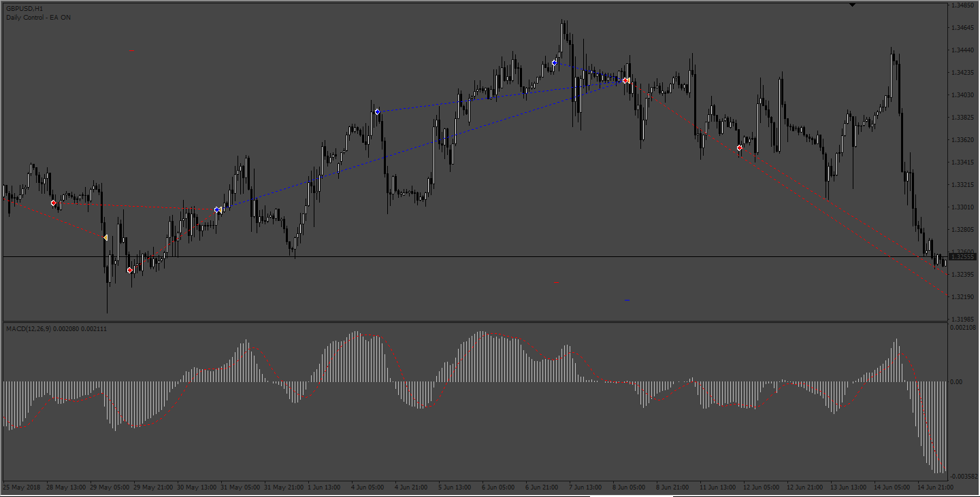Image resolution: width=980 pixels, height=497 pixels.
Task: Select the blue buy arrow near 30 May 13:00
Action: coord(216,210)
